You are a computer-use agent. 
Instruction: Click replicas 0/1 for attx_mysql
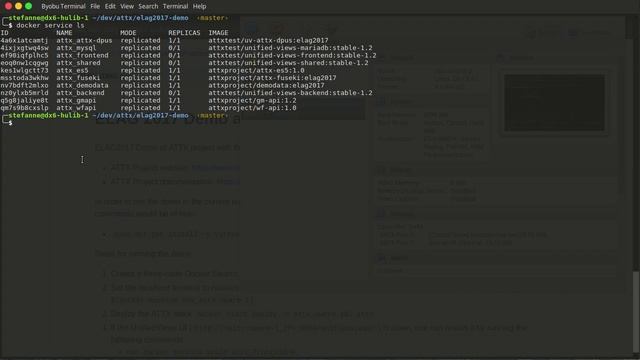pos(174,48)
